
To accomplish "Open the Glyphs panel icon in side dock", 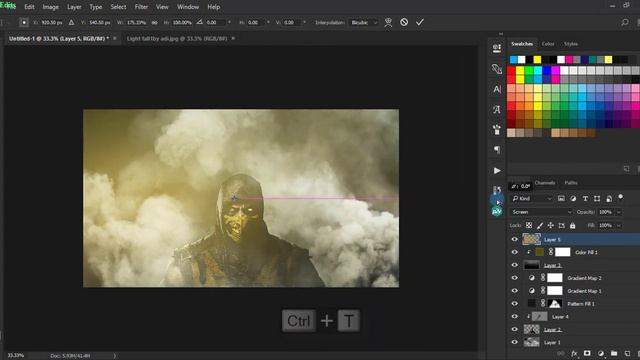I will pos(497,109).
